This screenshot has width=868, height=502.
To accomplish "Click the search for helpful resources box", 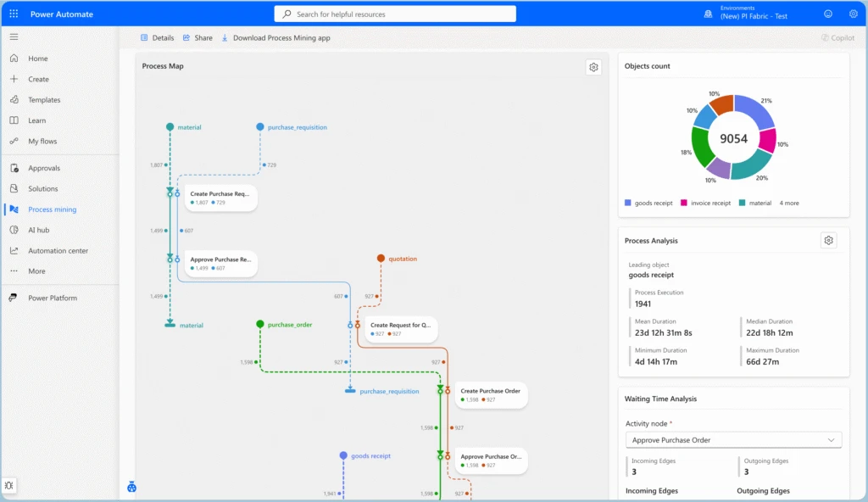I will 395,14.
